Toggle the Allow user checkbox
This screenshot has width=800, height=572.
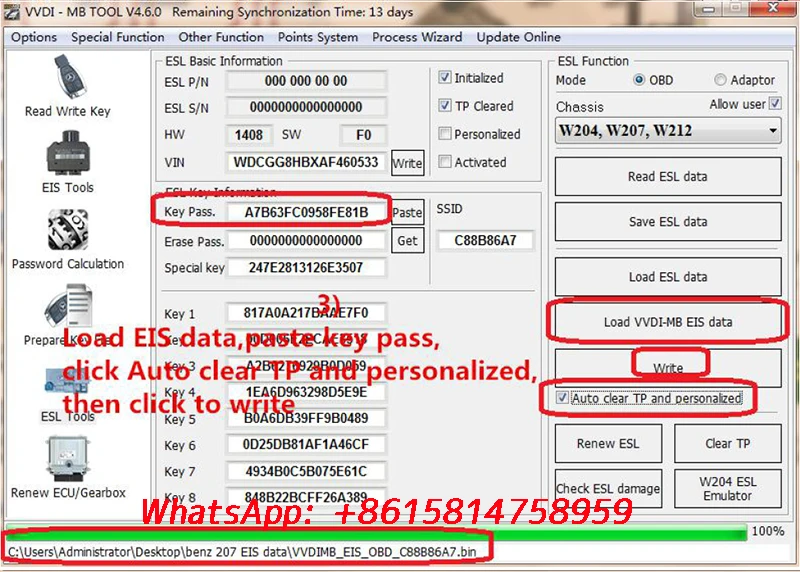775,104
